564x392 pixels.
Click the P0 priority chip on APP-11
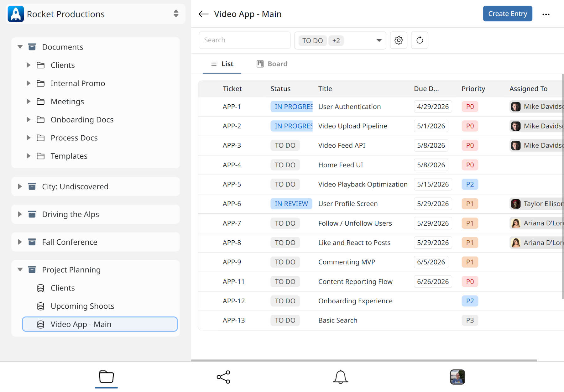470,281
